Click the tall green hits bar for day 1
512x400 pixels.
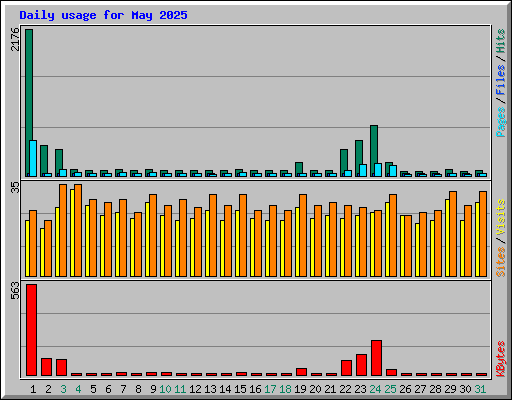[x=29, y=103]
